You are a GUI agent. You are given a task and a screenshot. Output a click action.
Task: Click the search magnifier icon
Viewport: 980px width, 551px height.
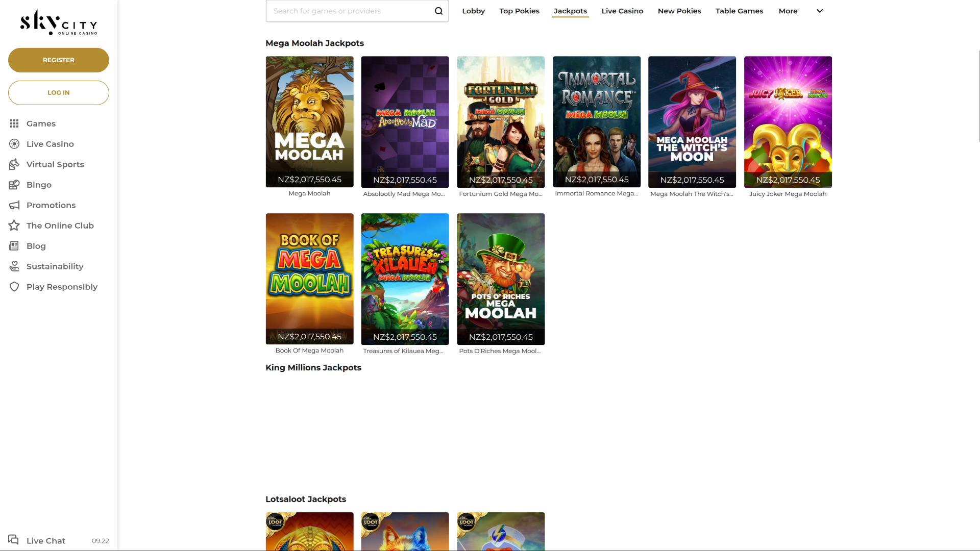(438, 10)
